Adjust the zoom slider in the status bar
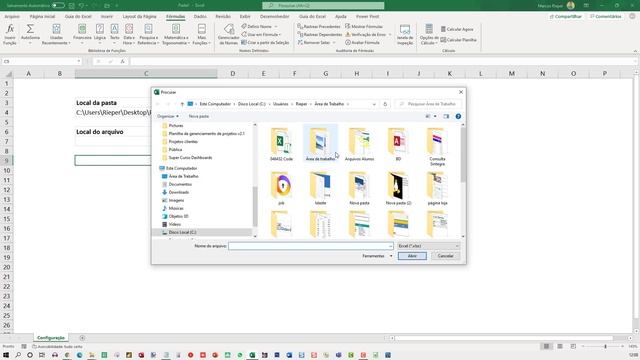The image size is (640, 360). (605, 347)
